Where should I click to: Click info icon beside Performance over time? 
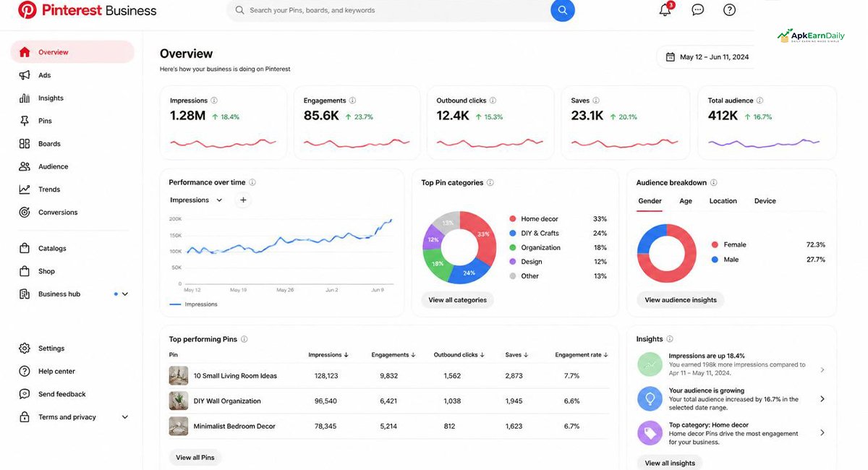252,183
